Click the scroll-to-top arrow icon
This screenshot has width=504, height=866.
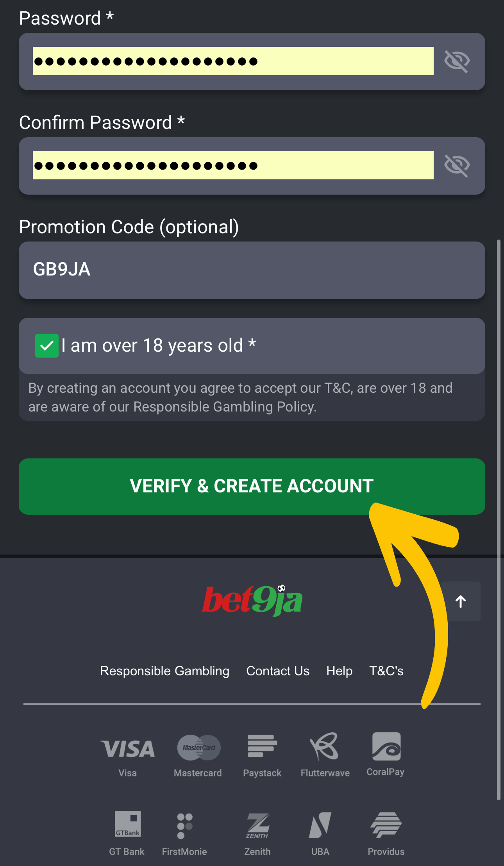[x=461, y=601]
